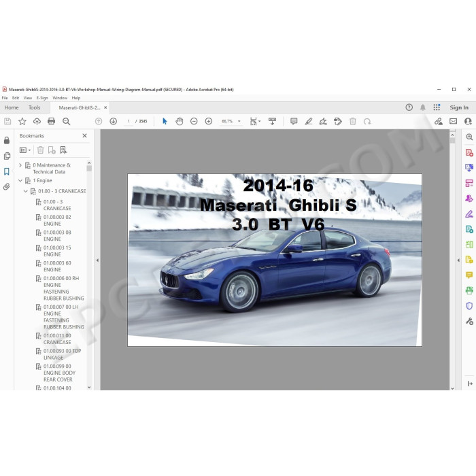Image resolution: width=476 pixels, height=476 pixels.
Task: Click the Add new bookmark icon
Action: pos(52,150)
